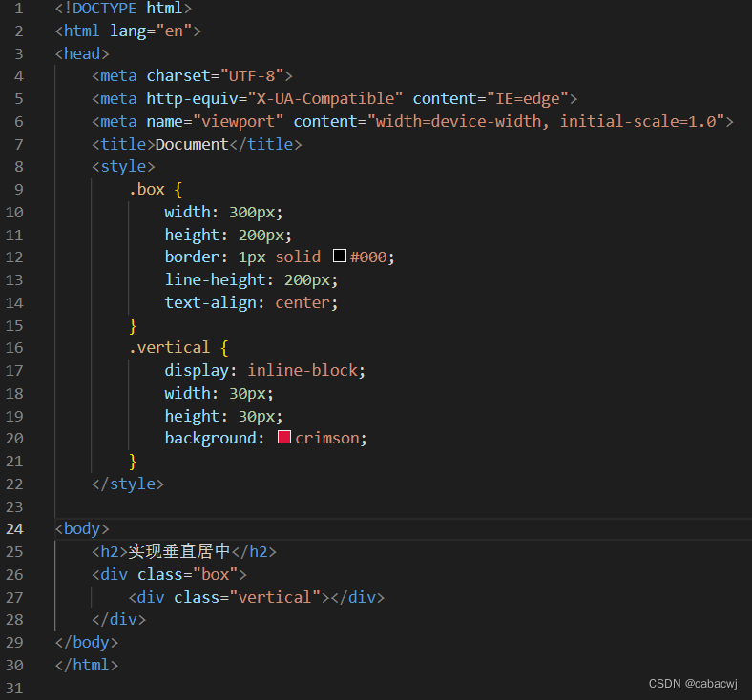
Task: Click the closing div on line 28
Action: point(119,620)
